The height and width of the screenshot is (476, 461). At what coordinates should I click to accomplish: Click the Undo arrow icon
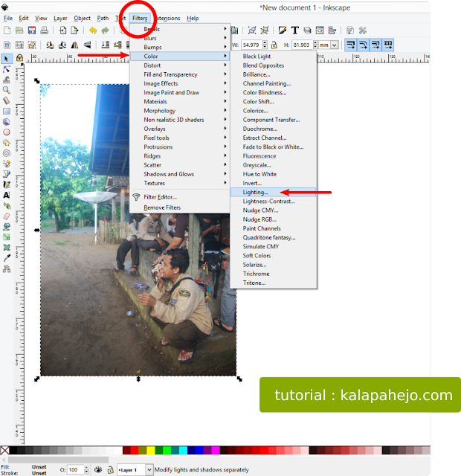point(93,30)
